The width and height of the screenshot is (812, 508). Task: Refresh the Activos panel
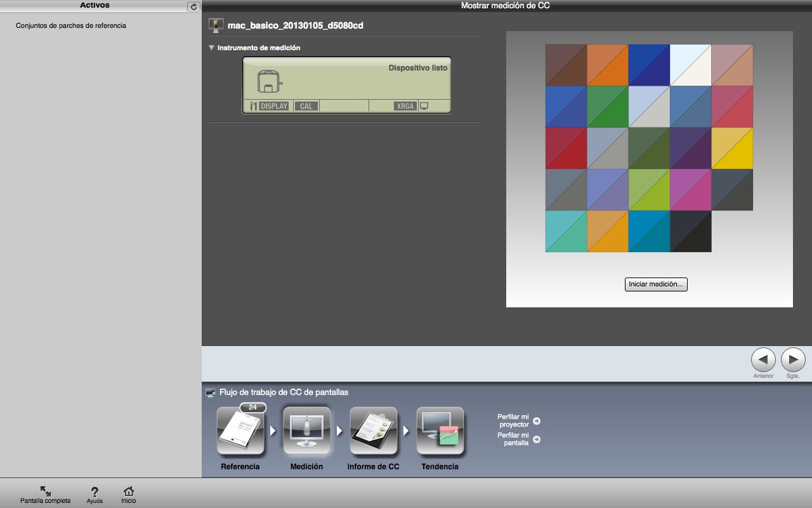tap(193, 6)
